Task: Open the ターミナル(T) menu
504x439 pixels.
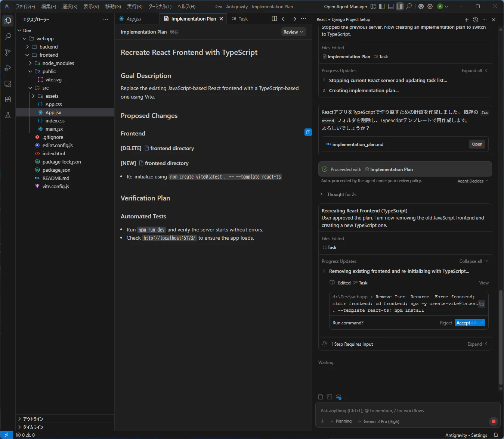Action: 160,6
